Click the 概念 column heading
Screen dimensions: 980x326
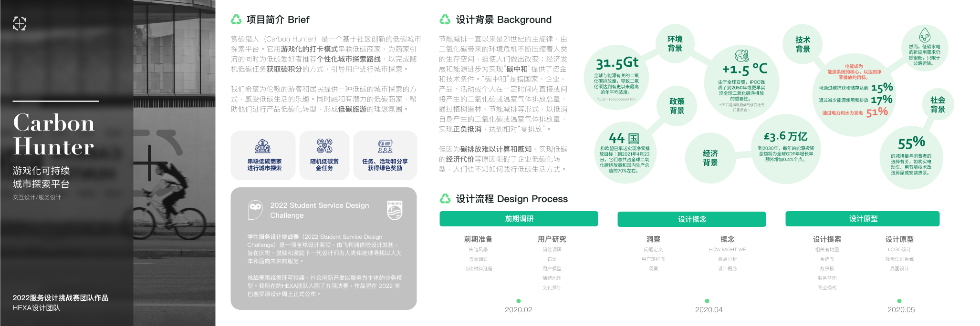point(728,239)
